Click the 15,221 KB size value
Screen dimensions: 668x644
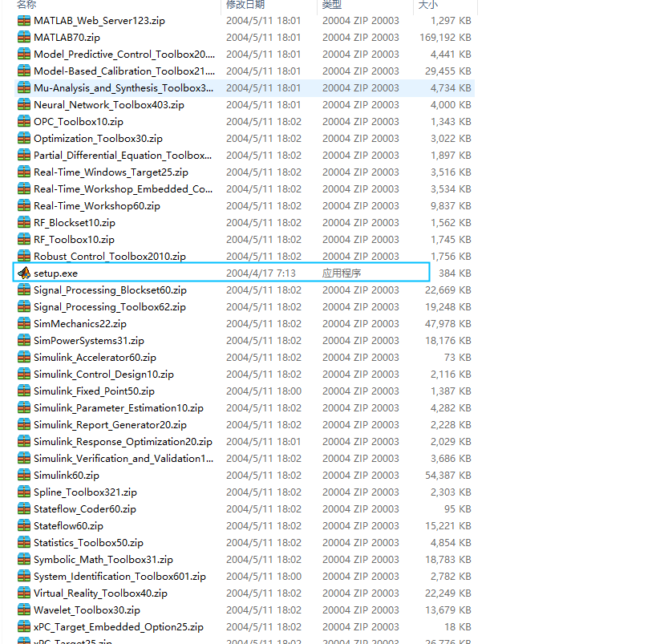click(x=448, y=526)
